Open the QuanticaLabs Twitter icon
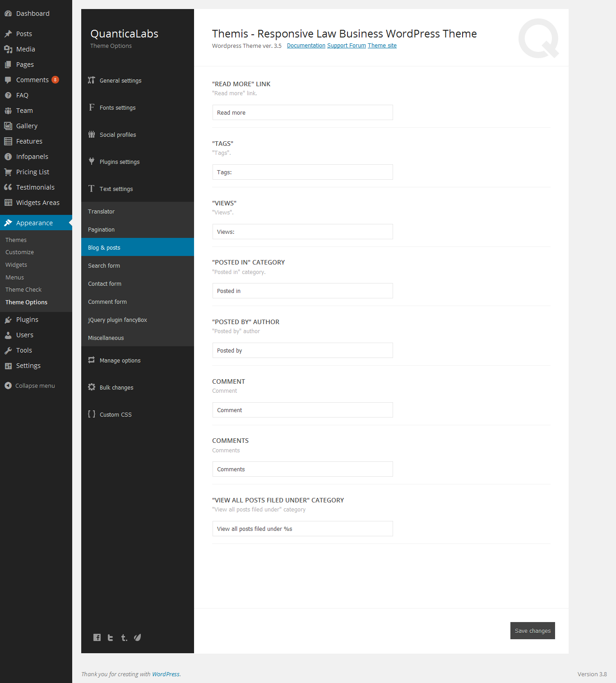The width and height of the screenshot is (616, 683). [x=111, y=637]
